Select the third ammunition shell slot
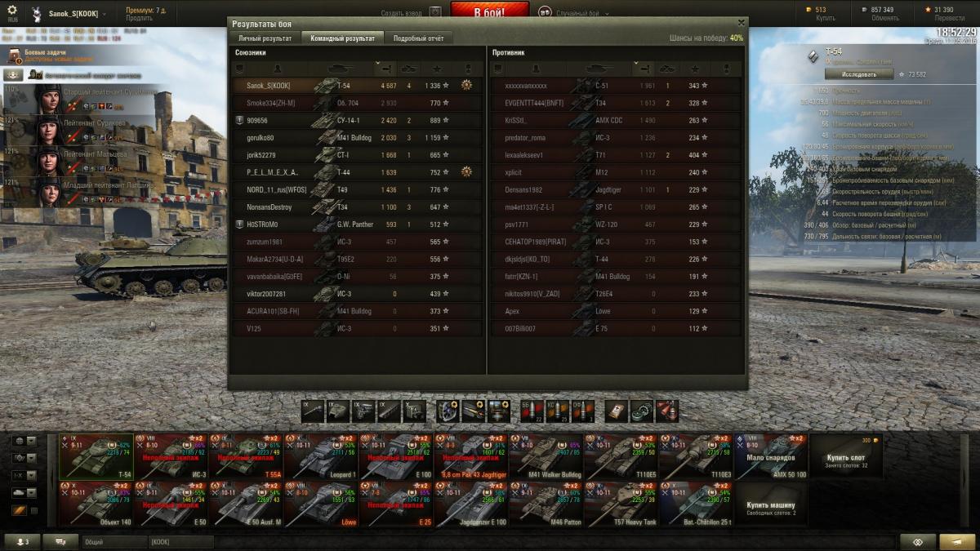 pos(583,411)
